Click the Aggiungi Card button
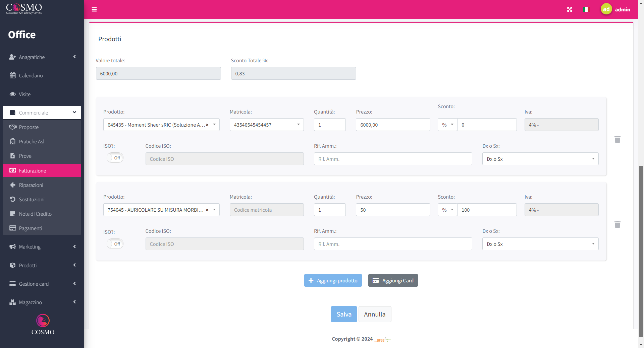 click(393, 280)
